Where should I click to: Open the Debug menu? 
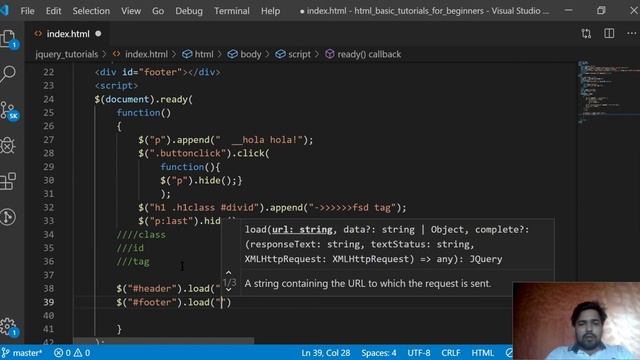click(189, 11)
